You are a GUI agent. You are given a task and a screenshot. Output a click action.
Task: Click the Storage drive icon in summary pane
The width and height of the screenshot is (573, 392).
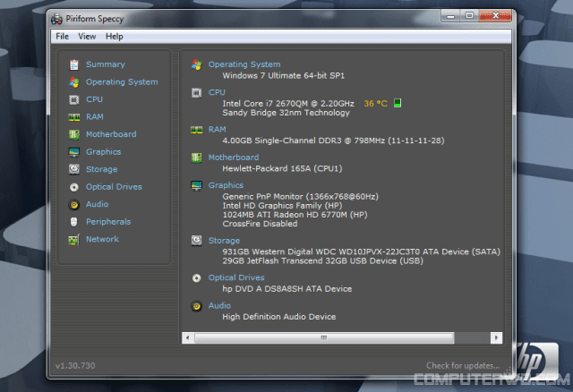[197, 241]
